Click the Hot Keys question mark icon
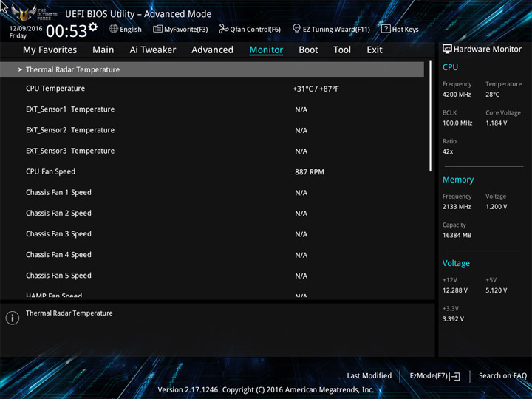 386,29
